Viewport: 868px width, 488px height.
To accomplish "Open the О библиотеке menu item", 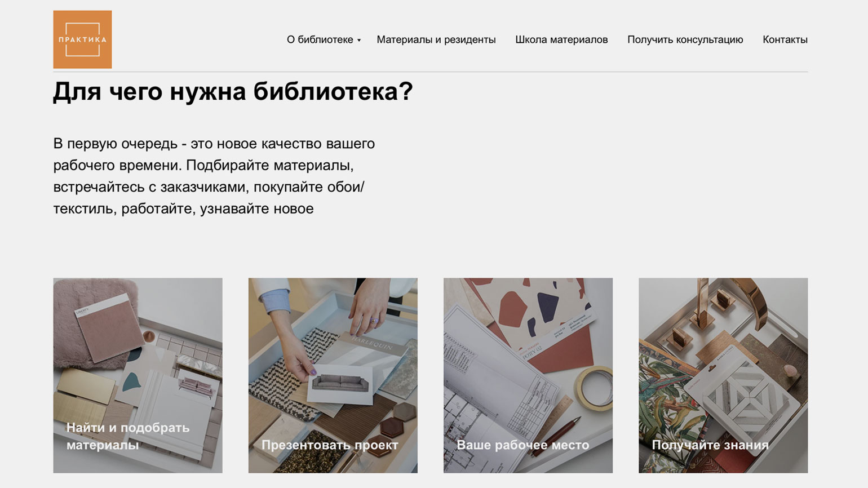I will coord(320,39).
